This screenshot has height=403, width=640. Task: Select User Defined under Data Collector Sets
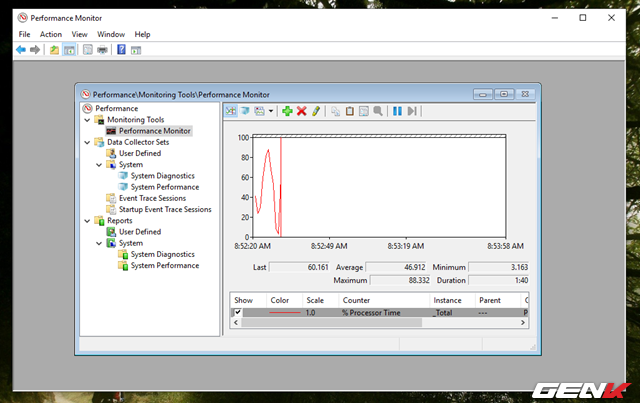click(x=140, y=153)
